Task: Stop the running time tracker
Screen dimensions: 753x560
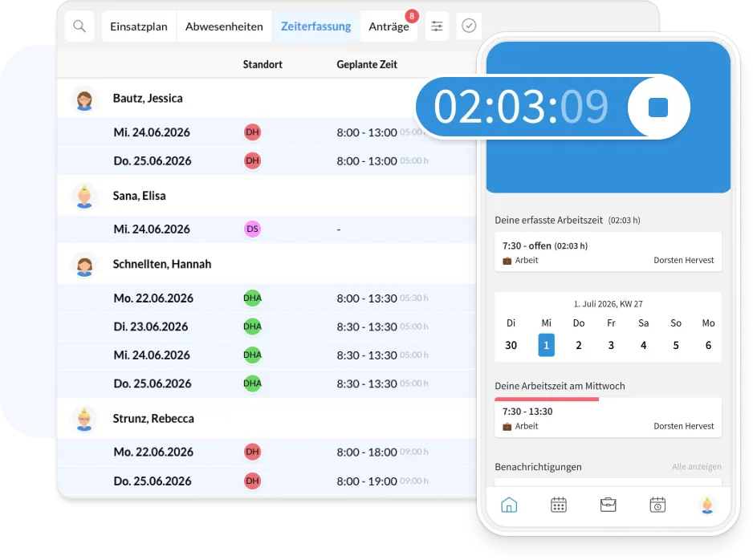Action: 658,107
